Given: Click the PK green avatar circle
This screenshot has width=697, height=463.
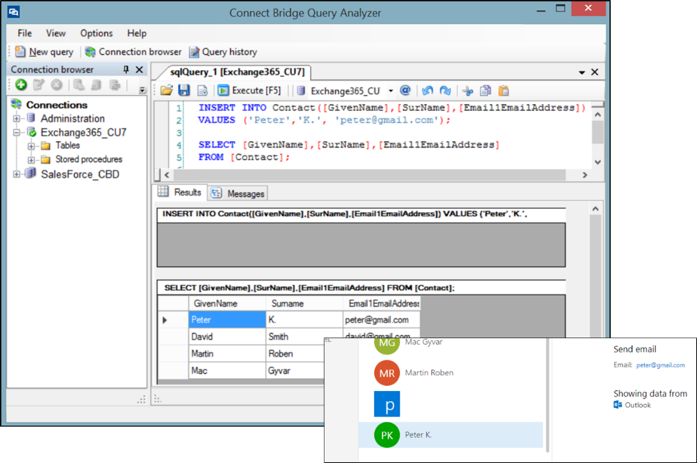Looking at the screenshot, I should click(387, 435).
